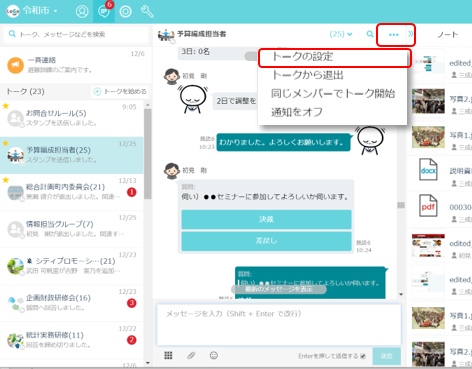Viewport: 472px width, 369px height.
Task: Select 同じメンバーでトーク開始 menu item
Action: point(333,94)
